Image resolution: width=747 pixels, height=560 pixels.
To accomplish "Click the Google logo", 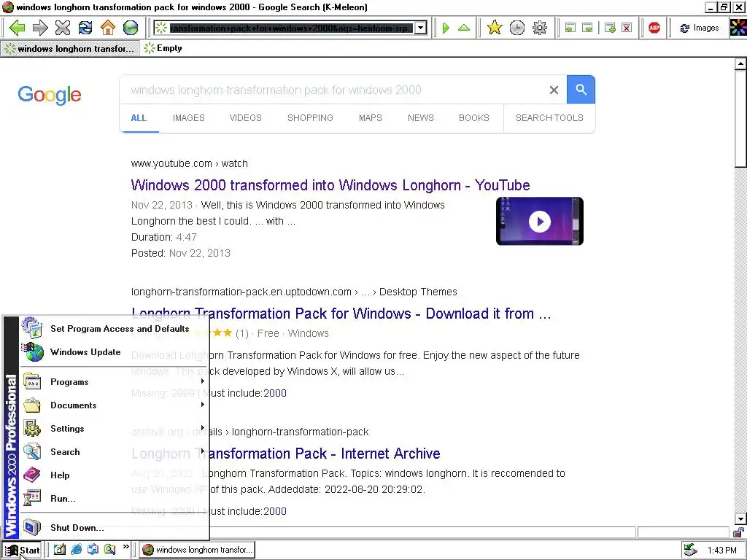I will [x=50, y=95].
